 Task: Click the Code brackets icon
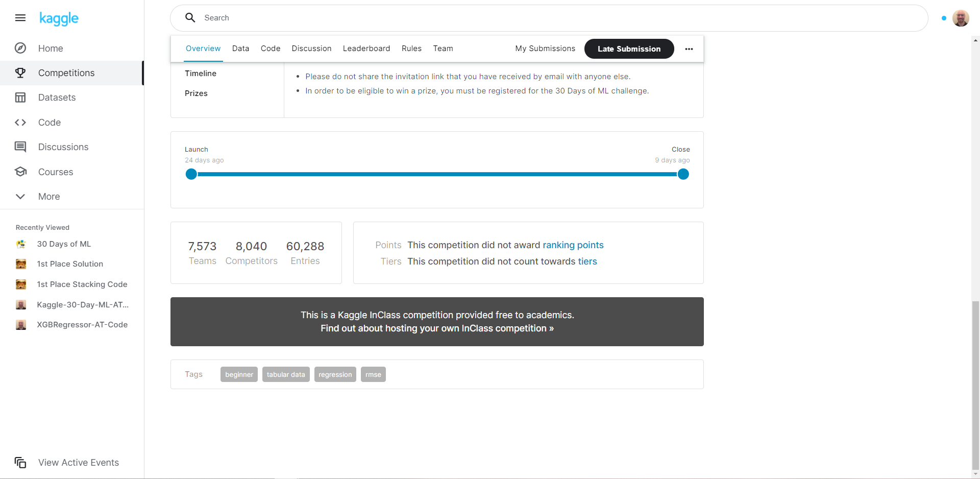tap(20, 123)
